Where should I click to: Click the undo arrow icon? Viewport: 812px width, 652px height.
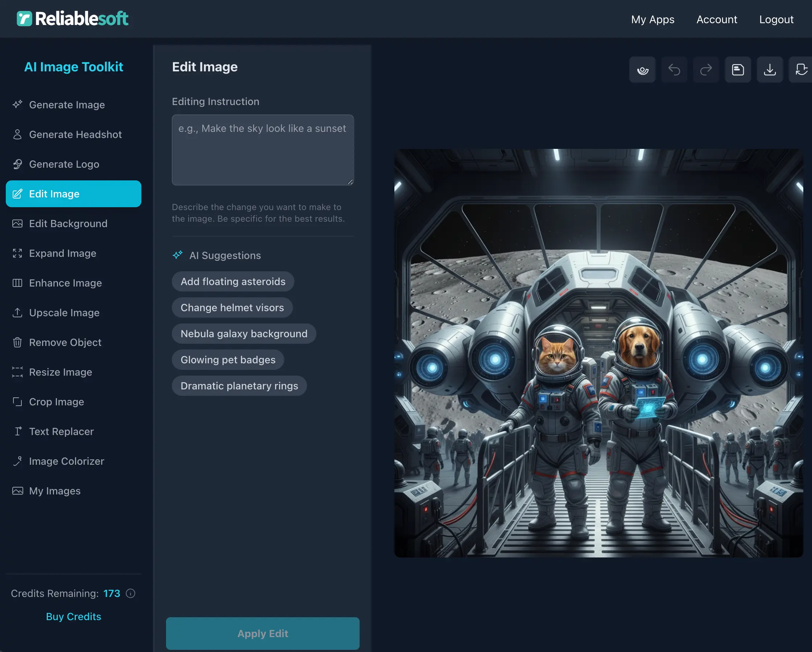tap(674, 70)
